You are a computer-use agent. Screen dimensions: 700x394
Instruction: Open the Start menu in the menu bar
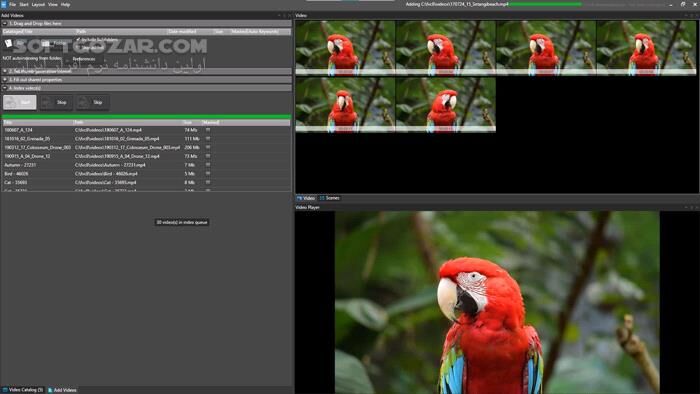24,4
